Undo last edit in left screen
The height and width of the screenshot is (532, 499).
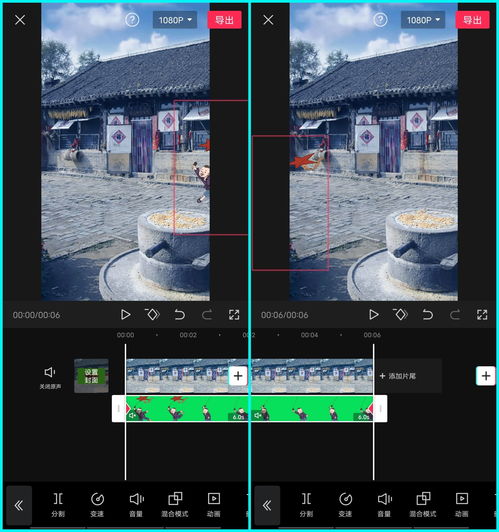click(179, 315)
